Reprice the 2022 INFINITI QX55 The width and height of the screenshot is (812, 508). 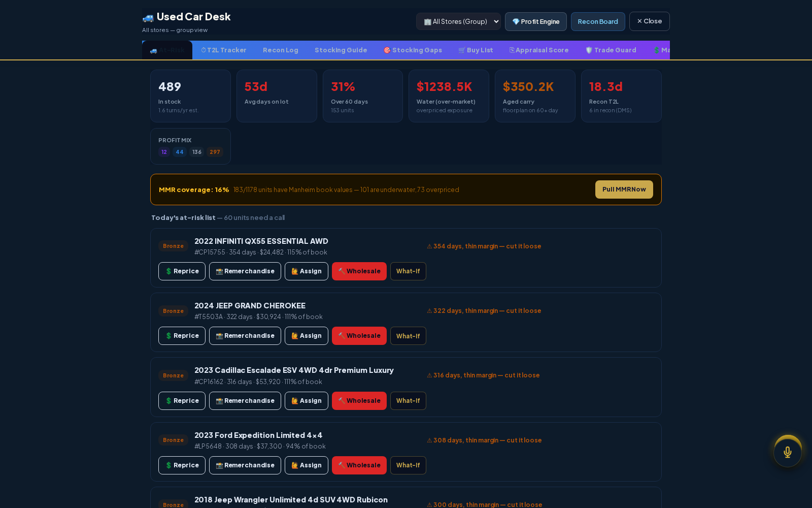[182, 271]
